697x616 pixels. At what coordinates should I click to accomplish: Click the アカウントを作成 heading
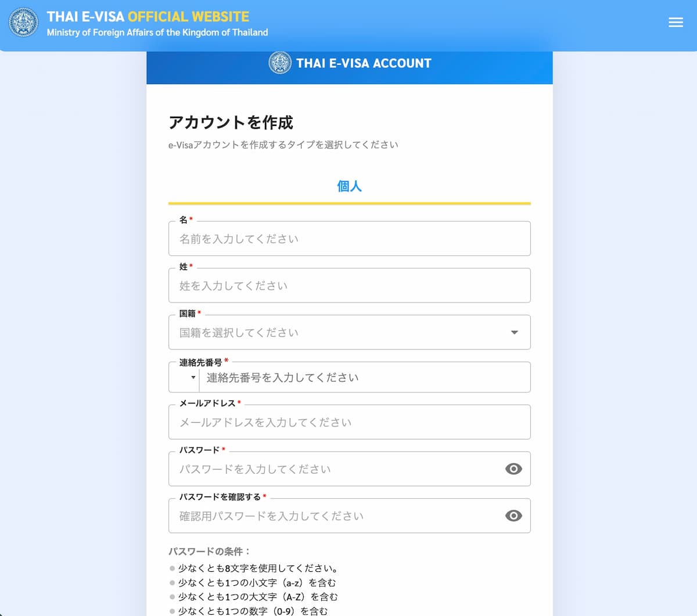pyautogui.click(x=231, y=123)
